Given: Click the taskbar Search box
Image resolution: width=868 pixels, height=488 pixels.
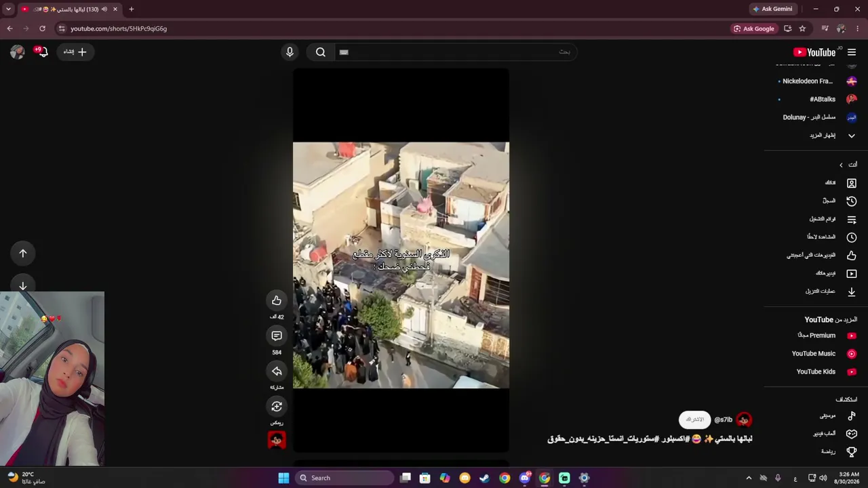Looking at the screenshot, I should coord(344,478).
